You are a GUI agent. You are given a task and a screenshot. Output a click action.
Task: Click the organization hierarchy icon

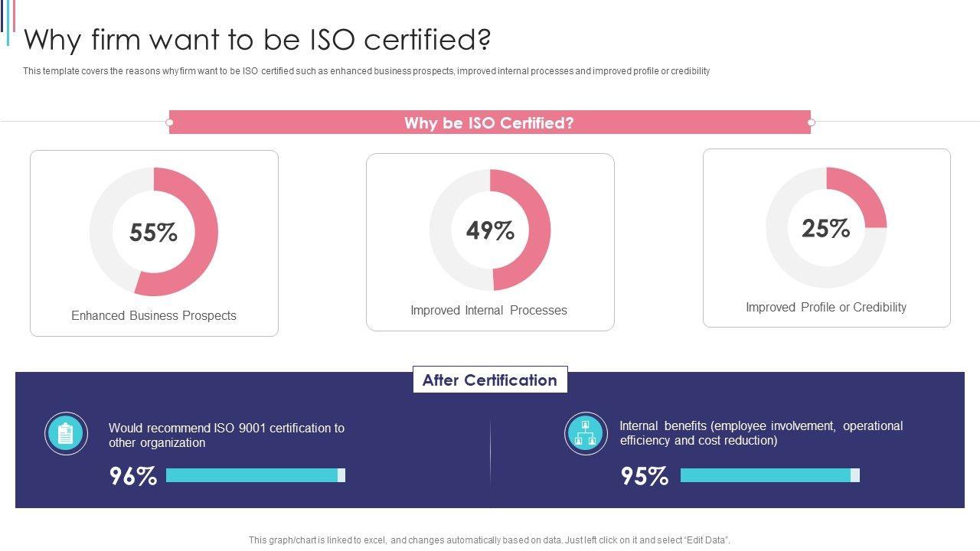point(586,433)
